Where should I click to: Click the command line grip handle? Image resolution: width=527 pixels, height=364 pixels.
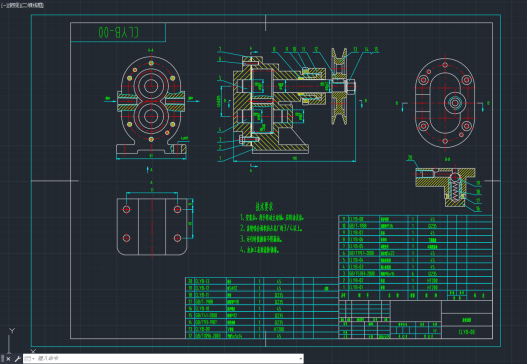click(x=3, y=359)
